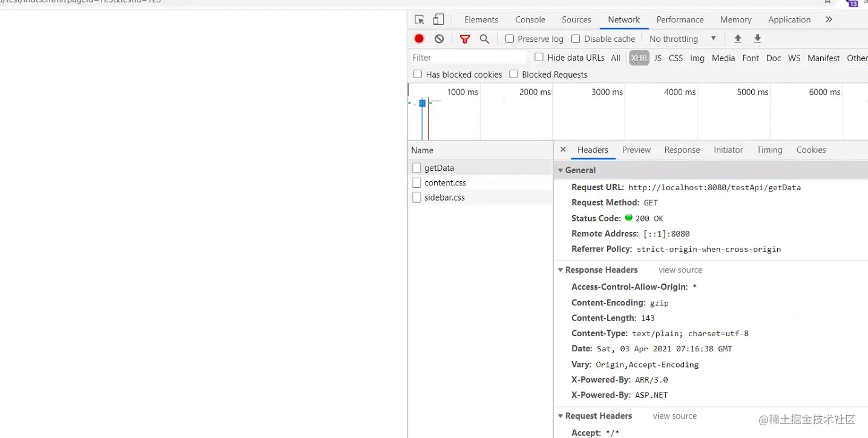
Task: Click the getData file icon
Action: (x=416, y=168)
